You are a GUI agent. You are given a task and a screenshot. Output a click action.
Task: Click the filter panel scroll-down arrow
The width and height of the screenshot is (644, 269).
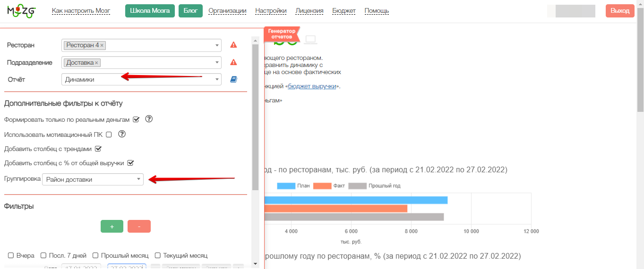coord(255,264)
